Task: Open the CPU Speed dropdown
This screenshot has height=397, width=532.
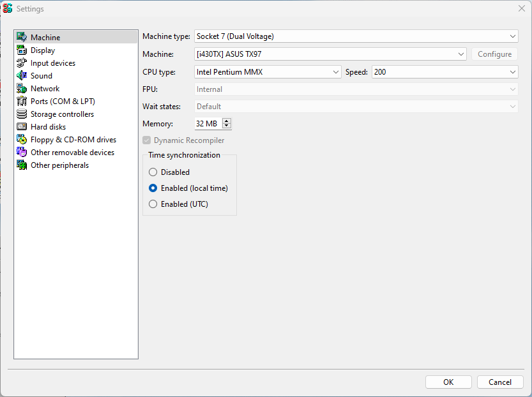Action: (x=445, y=72)
